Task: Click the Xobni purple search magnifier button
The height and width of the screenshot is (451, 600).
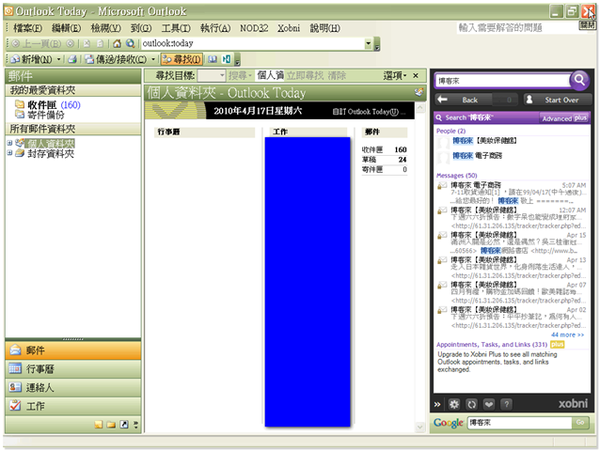Action: [x=579, y=80]
